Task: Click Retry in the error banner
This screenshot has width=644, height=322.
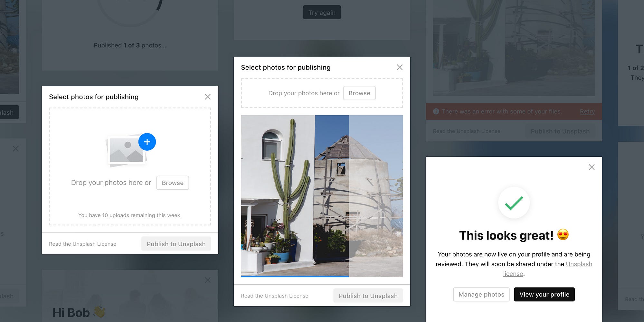Action: coord(587,111)
